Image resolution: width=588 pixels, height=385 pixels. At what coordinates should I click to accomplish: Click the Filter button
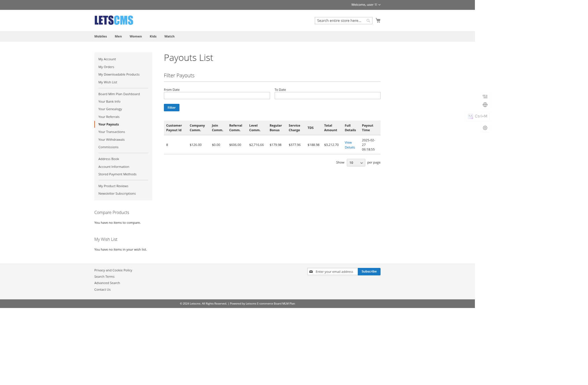[171, 107]
